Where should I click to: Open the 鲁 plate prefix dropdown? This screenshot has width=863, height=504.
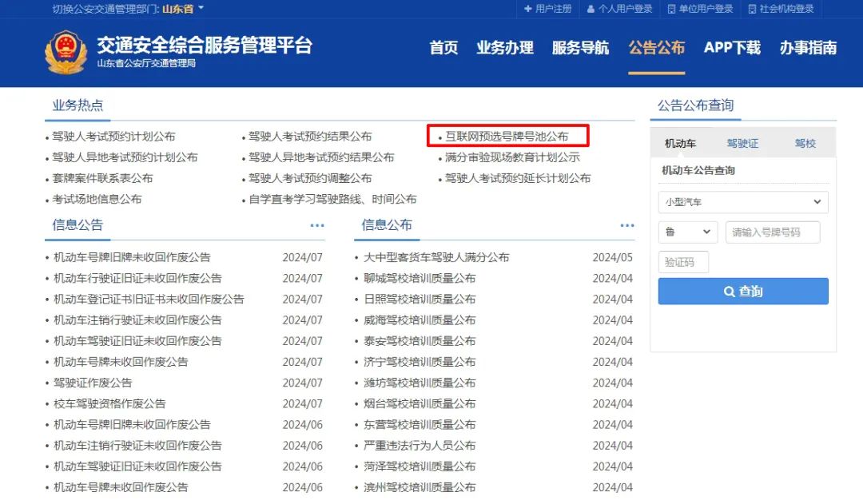(687, 232)
